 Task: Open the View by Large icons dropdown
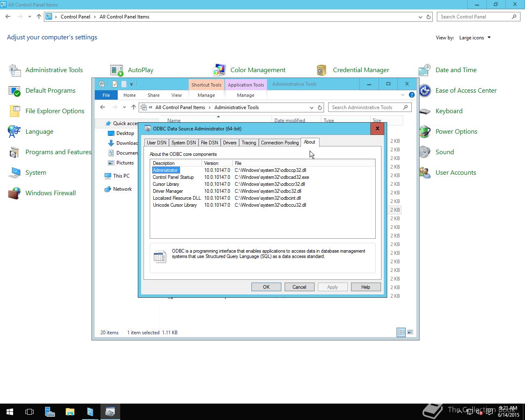475,38
